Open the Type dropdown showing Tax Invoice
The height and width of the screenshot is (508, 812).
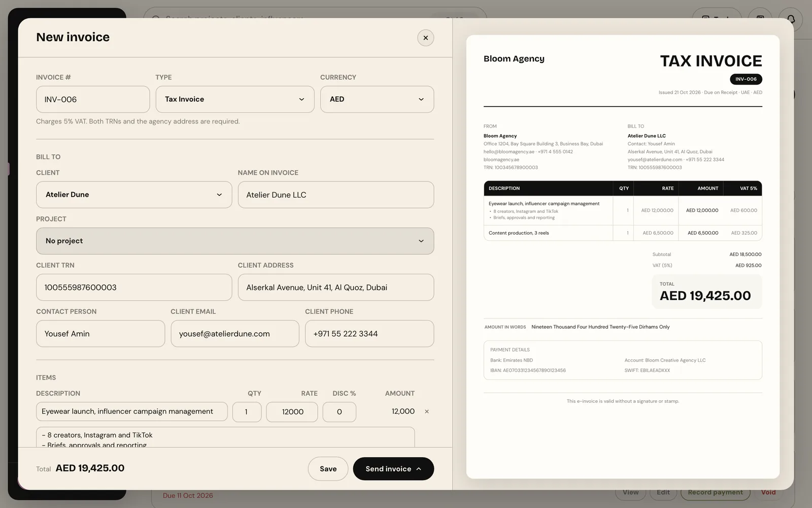tap(235, 99)
